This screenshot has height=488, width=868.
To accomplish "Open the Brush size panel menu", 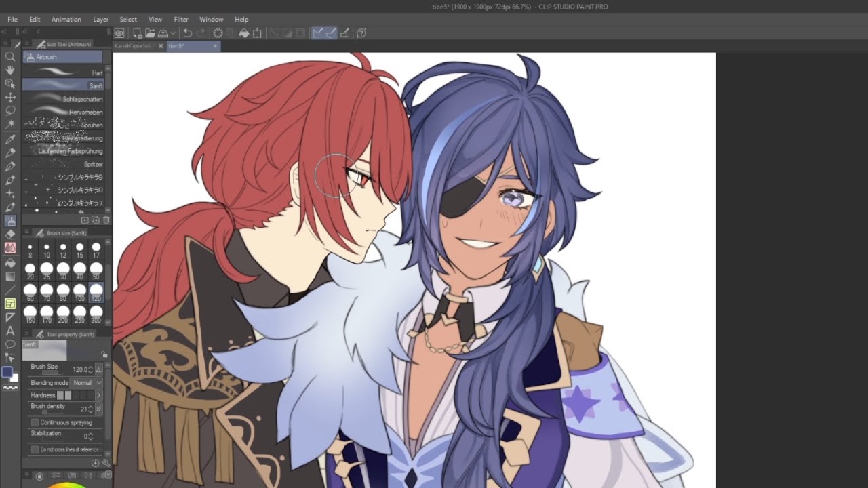I will [28, 232].
